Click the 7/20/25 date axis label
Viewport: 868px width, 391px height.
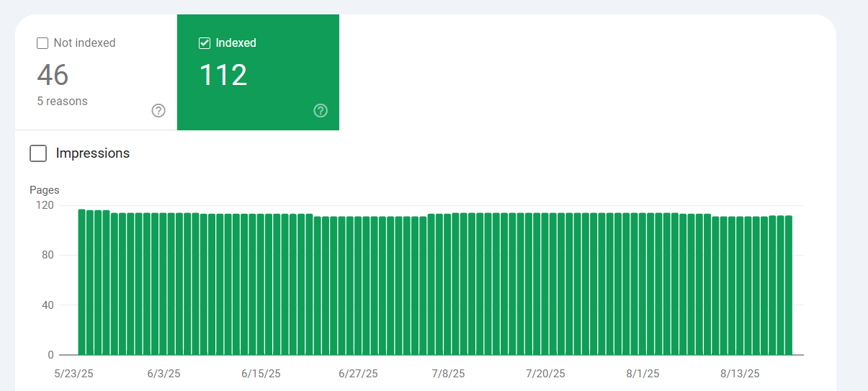546,374
